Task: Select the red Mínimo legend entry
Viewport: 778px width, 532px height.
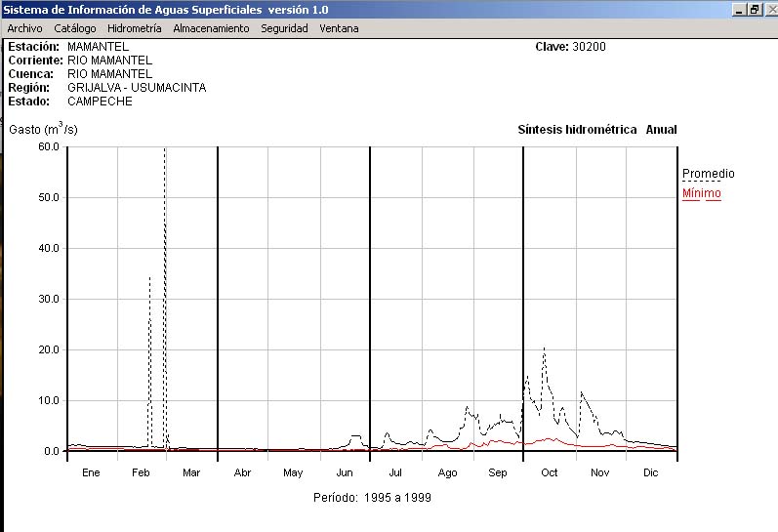Action: tap(701, 193)
